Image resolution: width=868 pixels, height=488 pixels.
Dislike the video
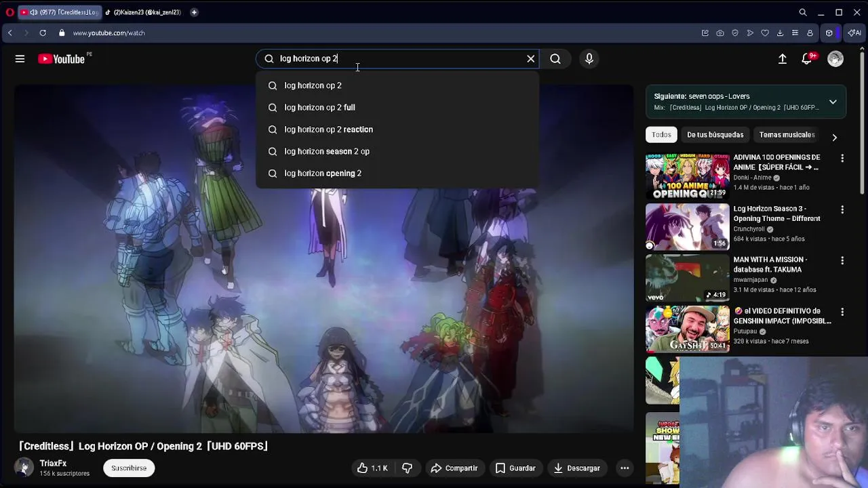(x=408, y=468)
